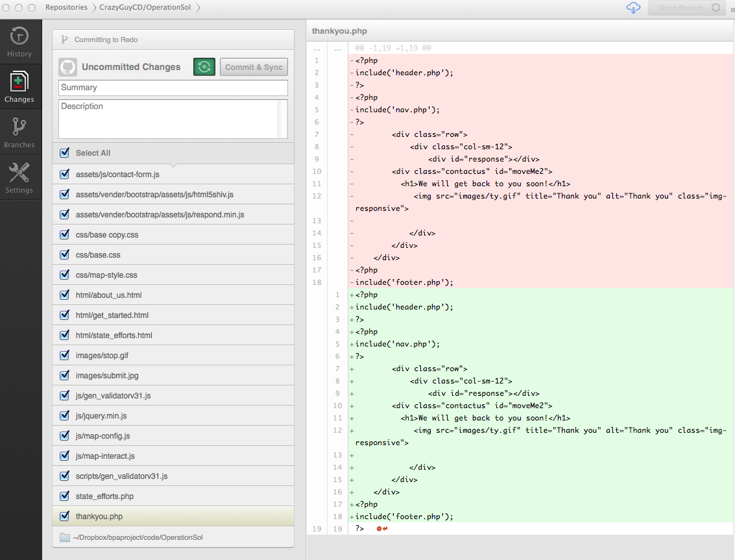735x560 pixels.
Task: Open the Changes view icon
Action: coord(19,82)
